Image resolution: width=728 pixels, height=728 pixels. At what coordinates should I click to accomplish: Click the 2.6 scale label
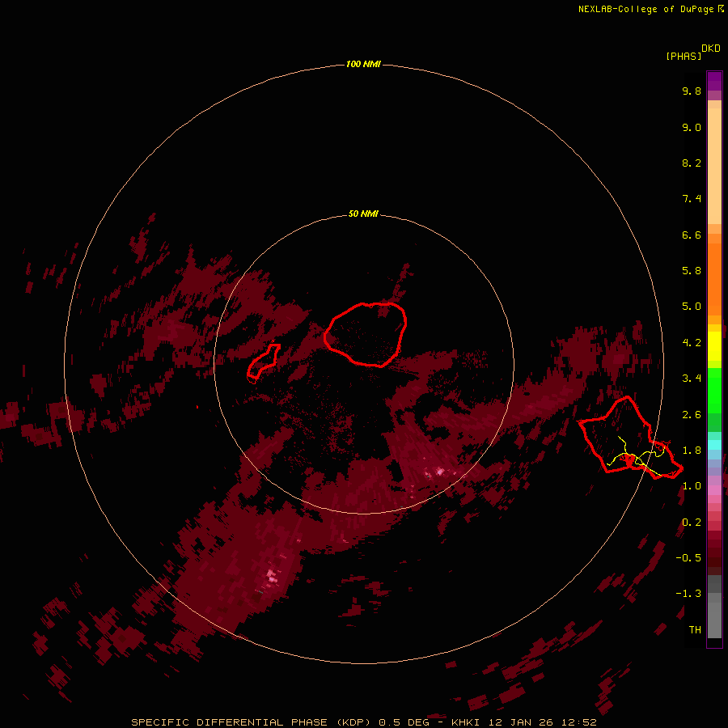(692, 415)
